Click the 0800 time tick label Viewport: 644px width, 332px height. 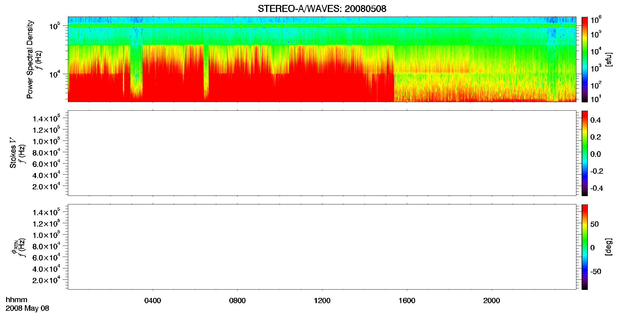click(238, 301)
